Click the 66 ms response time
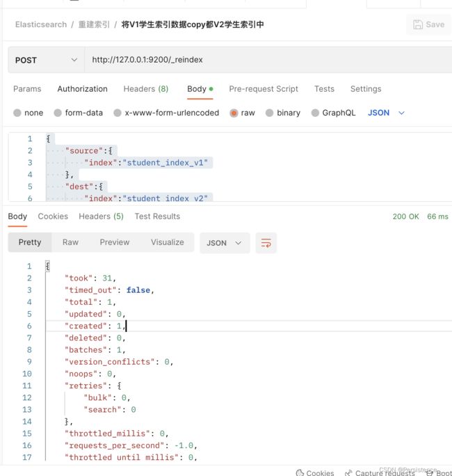The width and height of the screenshot is (452, 476). pyautogui.click(x=437, y=216)
